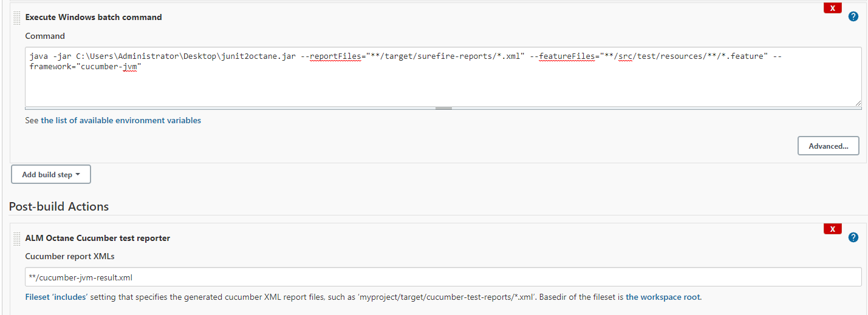Image resolution: width=868 pixels, height=315 pixels.
Task: Click into the batch Command text area
Action: pyautogui.click(x=443, y=76)
